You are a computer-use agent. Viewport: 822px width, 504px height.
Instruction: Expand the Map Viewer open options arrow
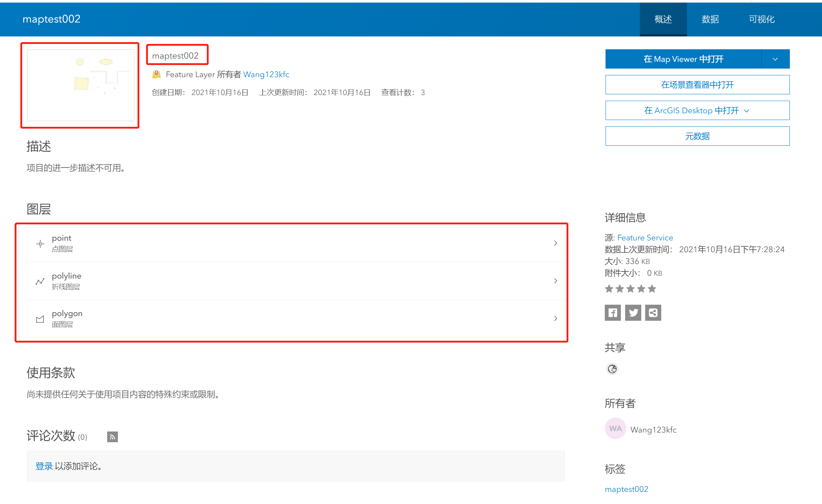(775, 59)
